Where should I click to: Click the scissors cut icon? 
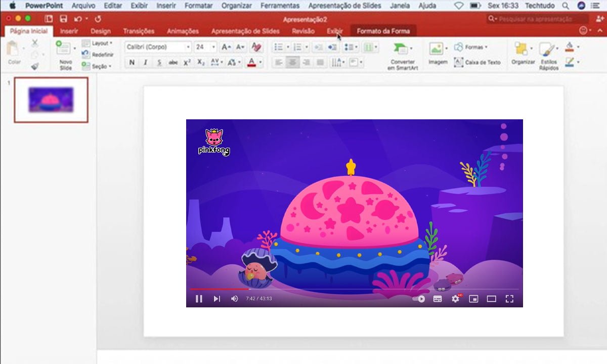(35, 44)
